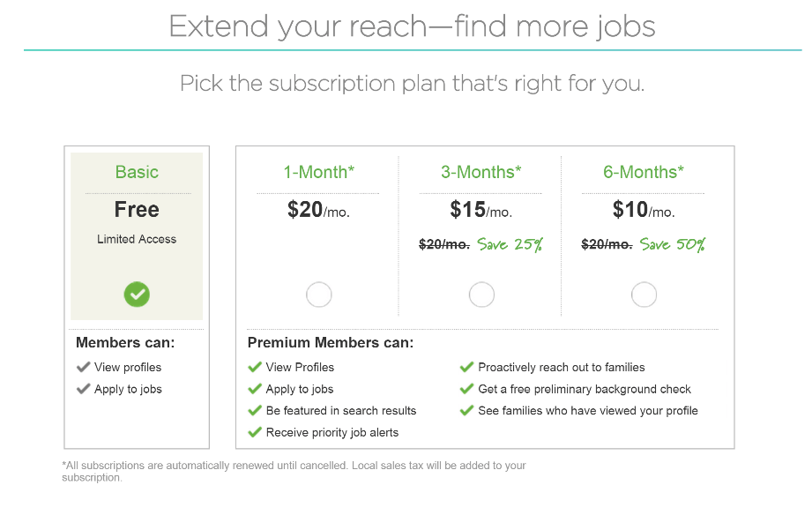The image size is (812, 515).
Task: Click gray checkmark beside View profiles
Action: pos(84,368)
